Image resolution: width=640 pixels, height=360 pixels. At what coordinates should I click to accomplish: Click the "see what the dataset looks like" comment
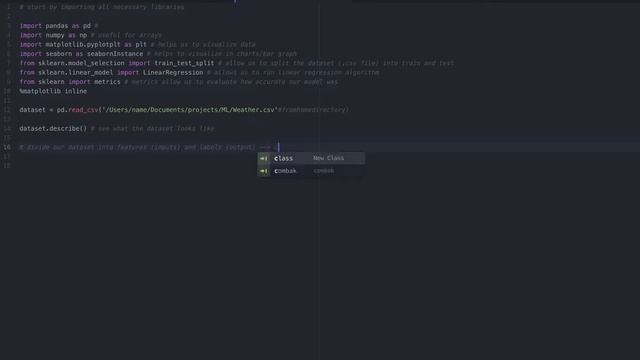click(152, 129)
